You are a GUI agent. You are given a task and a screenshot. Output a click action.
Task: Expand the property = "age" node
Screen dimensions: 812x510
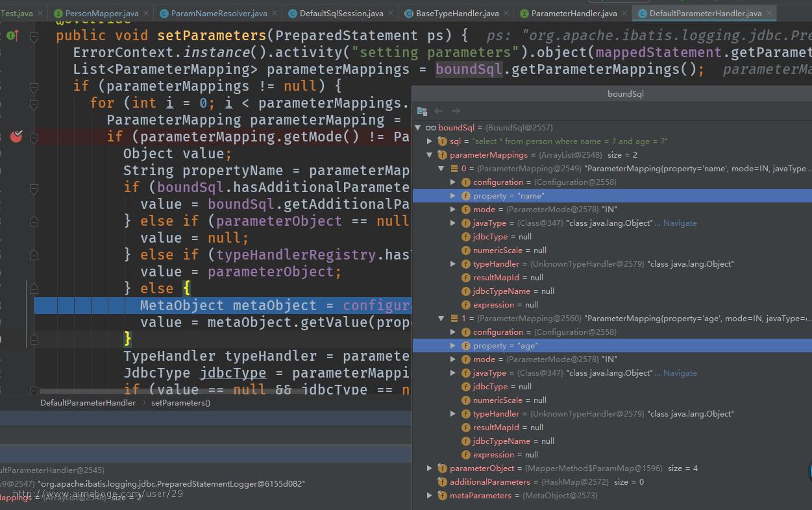[453, 346]
